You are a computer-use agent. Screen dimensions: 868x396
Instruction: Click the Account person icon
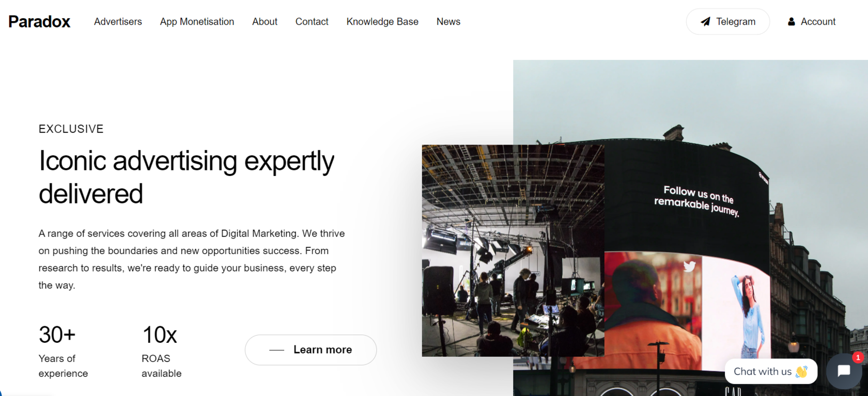click(x=791, y=22)
